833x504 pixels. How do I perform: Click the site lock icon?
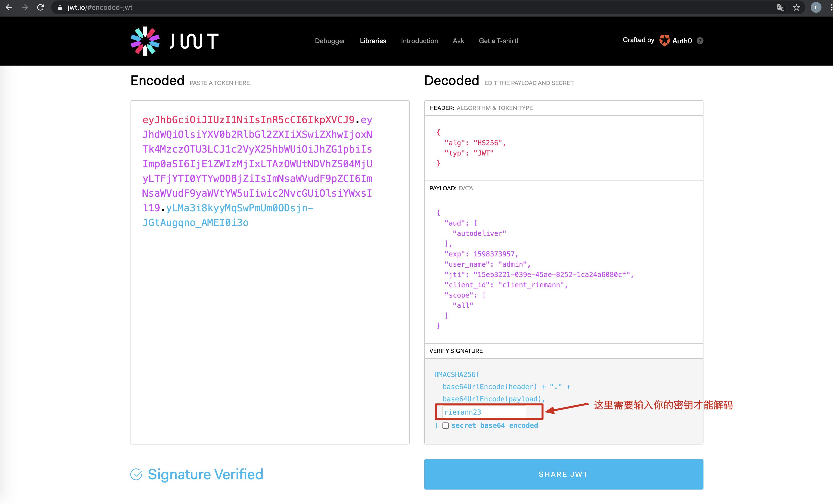click(x=60, y=7)
